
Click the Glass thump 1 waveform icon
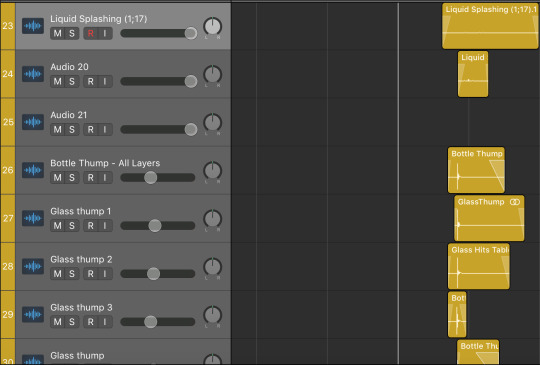click(x=33, y=218)
